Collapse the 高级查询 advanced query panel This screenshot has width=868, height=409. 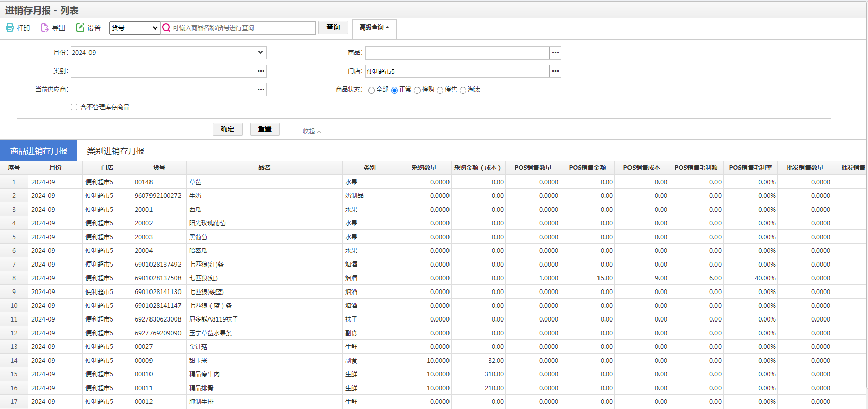point(374,27)
